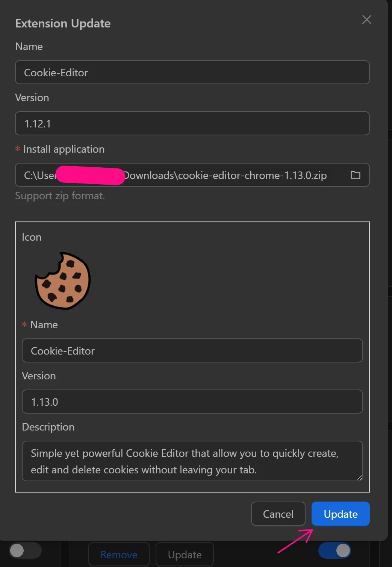Click the background Update button below the dialog

[x=184, y=554]
